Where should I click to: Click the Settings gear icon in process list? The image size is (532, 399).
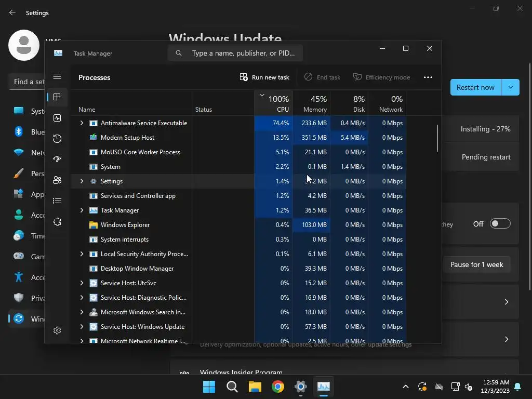(x=94, y=181)
